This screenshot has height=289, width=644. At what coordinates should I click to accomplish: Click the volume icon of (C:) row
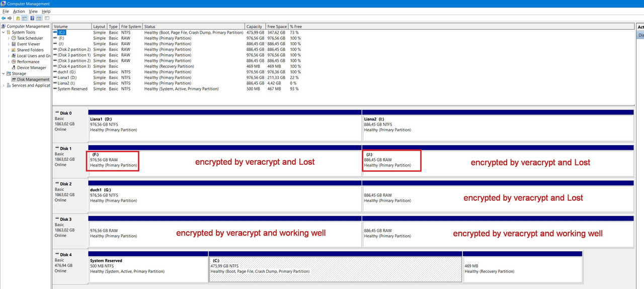[x=55, y=32]
